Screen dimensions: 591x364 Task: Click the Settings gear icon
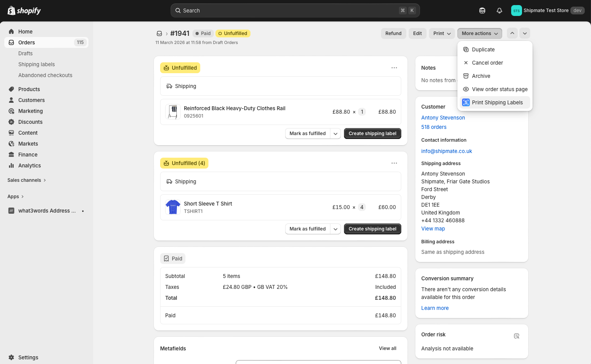point(11,357)
